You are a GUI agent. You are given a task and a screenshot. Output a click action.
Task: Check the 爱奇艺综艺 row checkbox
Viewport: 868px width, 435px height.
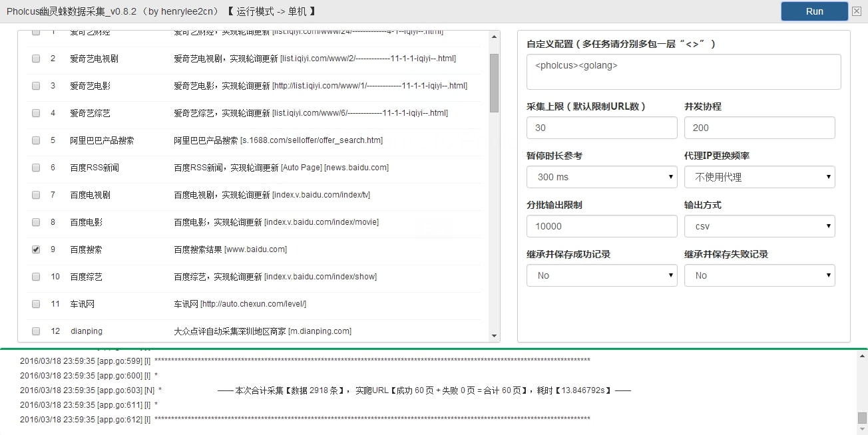[x=36, y=113]
